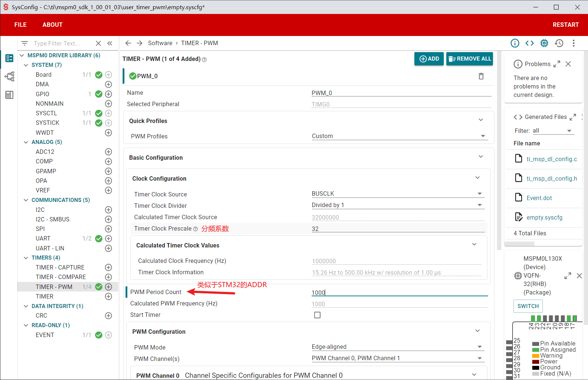
Task: Click the ADD button
Action: pyautogui.click(x=429, y=59)
